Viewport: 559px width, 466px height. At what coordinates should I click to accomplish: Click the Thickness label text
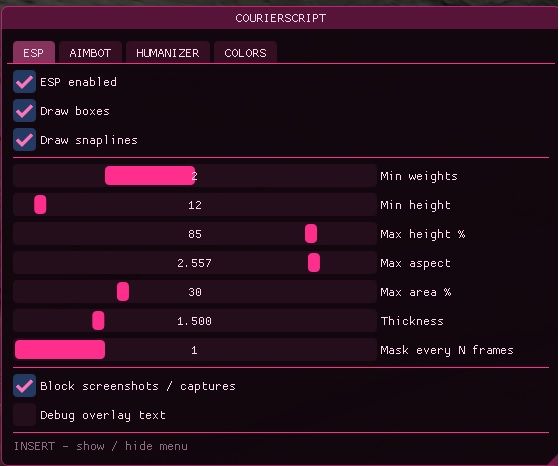[x=412, y=321]
